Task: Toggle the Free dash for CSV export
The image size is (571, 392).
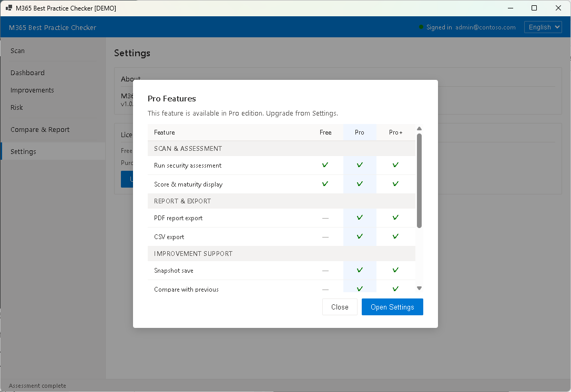Action: coord(325,236)
